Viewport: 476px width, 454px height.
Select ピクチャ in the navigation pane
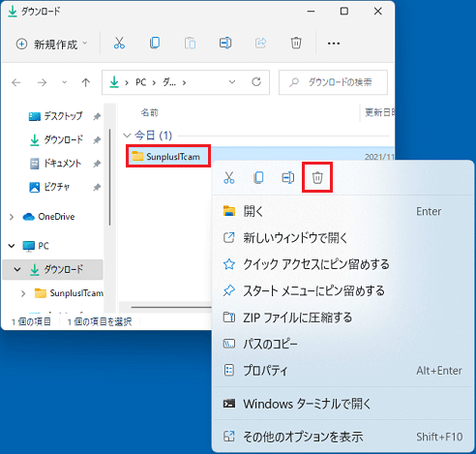[x=49, y=187]
